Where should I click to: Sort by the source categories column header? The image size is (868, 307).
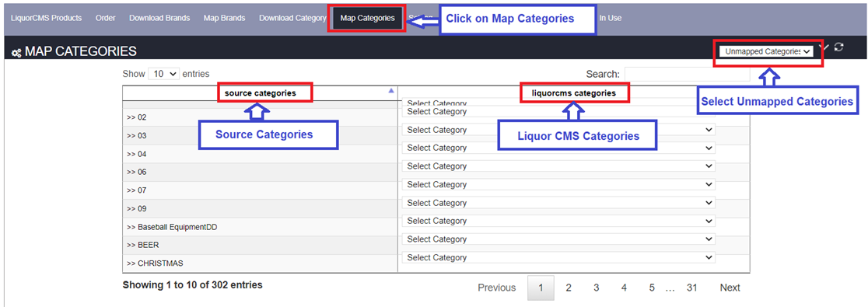[261, 93]
